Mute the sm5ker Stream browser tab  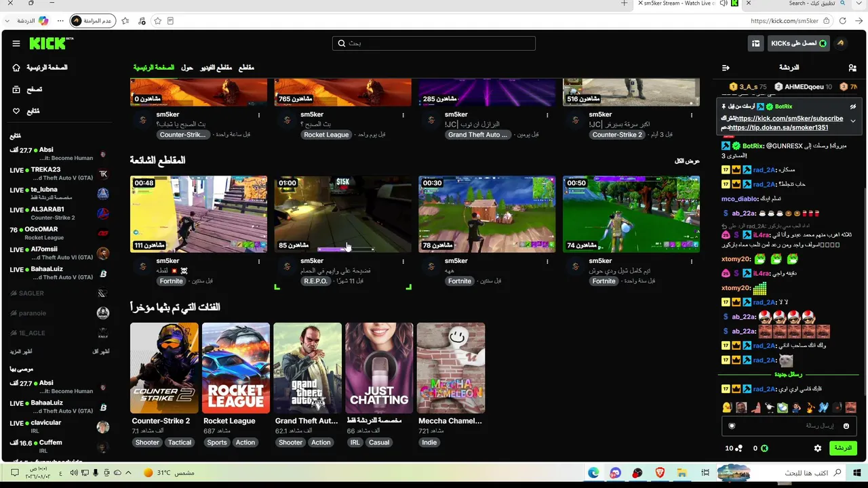(x=724, y=3)
